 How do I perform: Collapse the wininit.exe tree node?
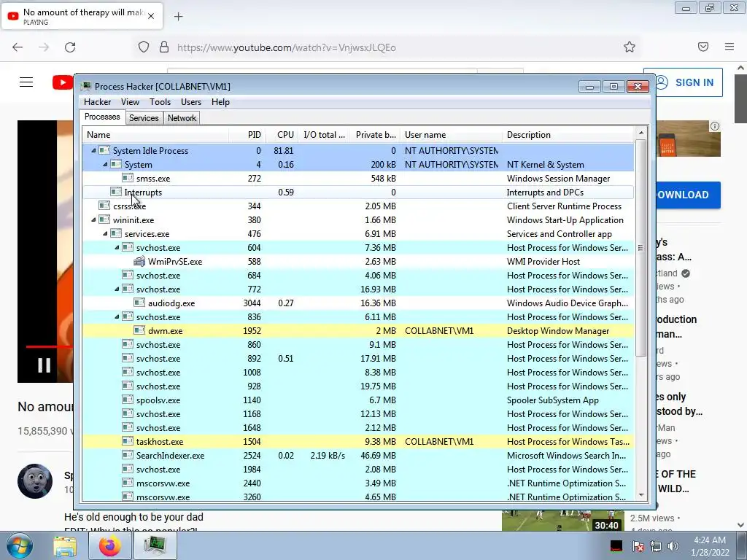[93, 220]
